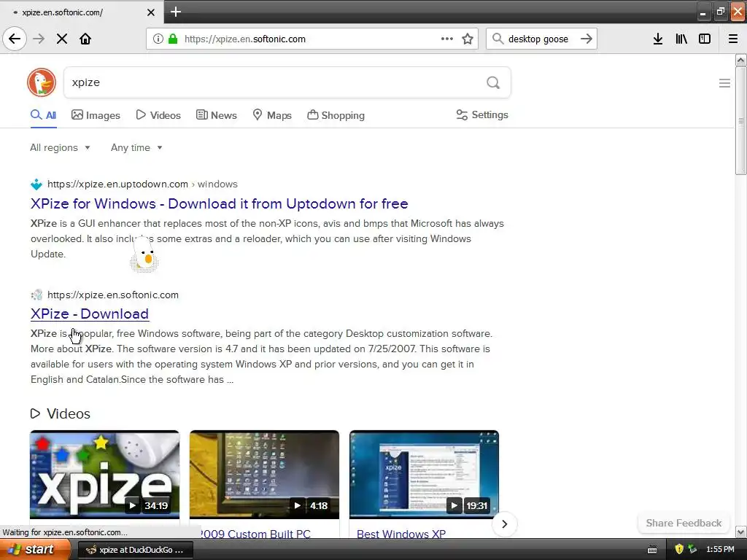Image resolution: width=747 pixels, height=560 pixels.
Task: Stop loading the page with X button
Action: tap(62, 39)
